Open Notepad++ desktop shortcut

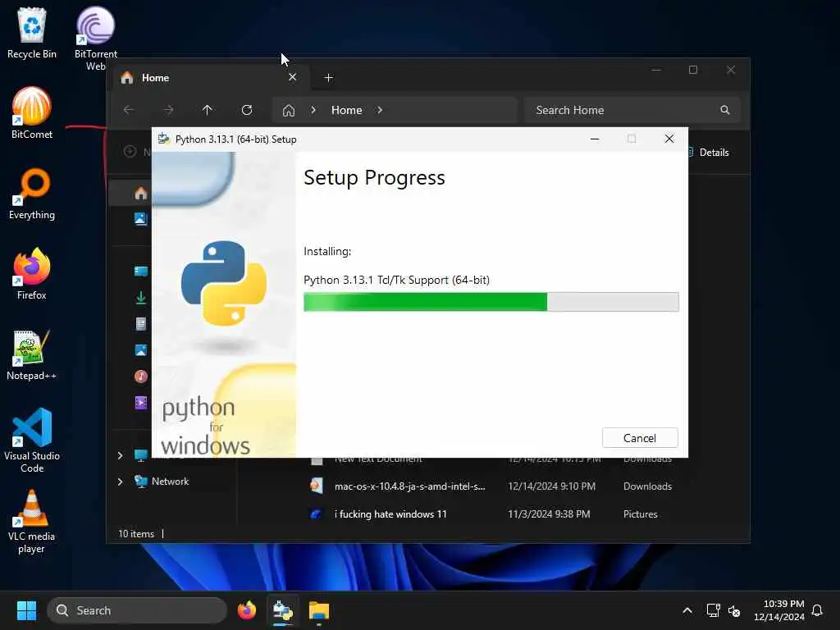32,354
